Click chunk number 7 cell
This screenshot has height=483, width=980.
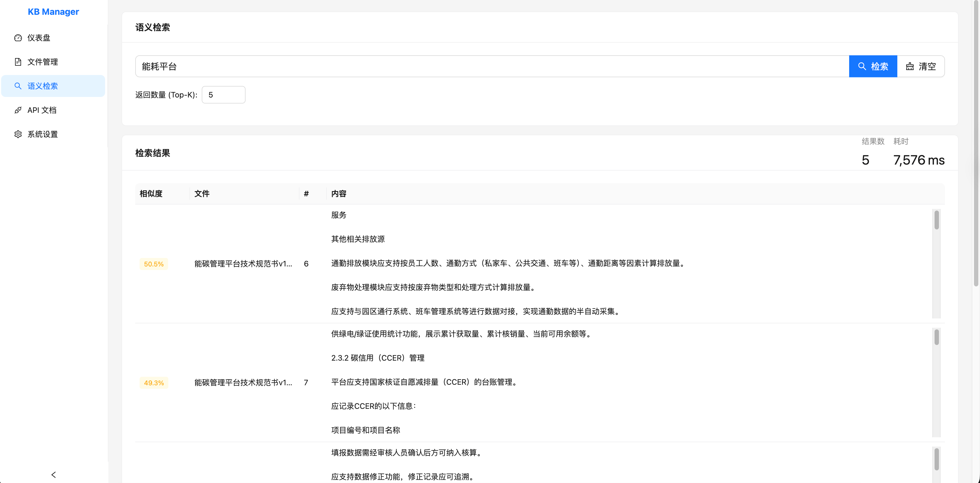tap(306, 383)
